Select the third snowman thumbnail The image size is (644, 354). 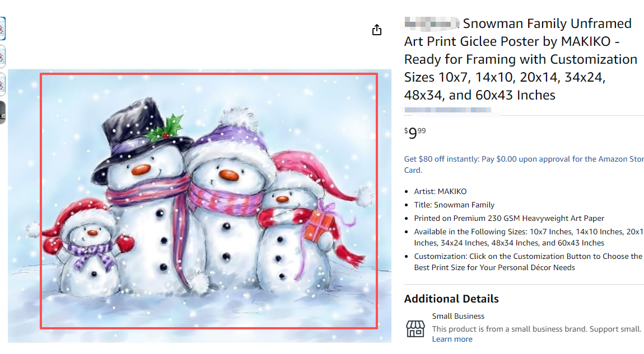point(2,84)
